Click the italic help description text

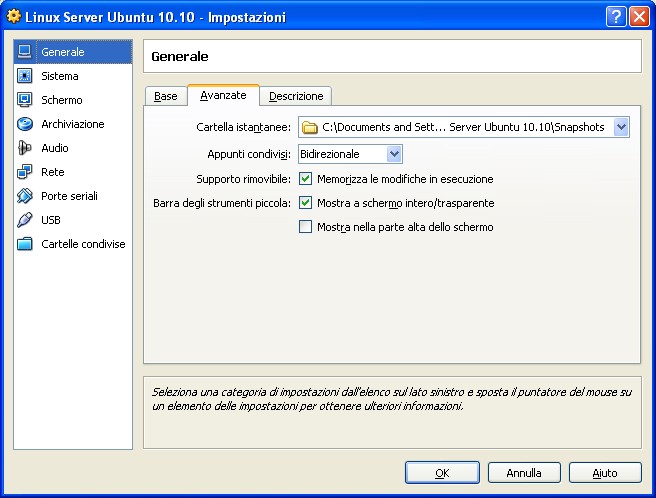(x=392, y=399)
